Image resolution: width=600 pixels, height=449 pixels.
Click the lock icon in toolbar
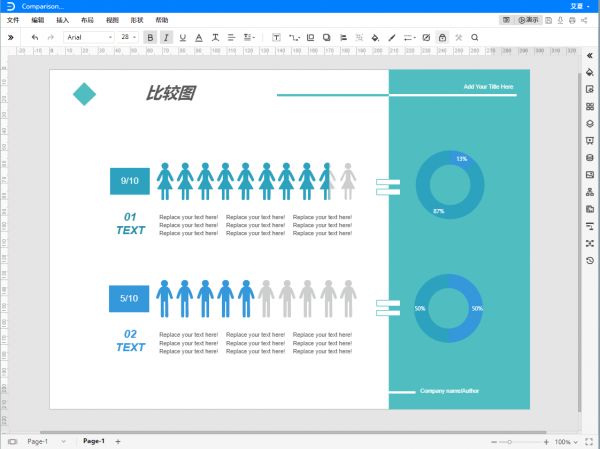tap(442, 37)
